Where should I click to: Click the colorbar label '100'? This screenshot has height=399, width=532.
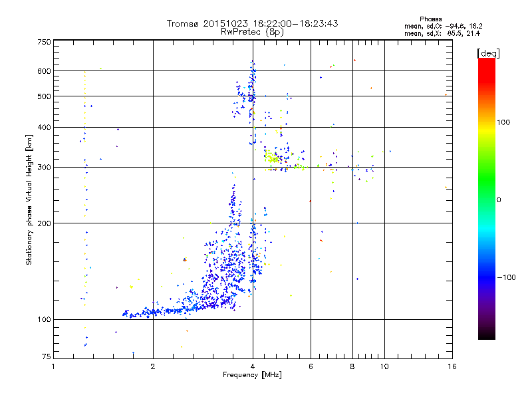(x=503, y=122)
